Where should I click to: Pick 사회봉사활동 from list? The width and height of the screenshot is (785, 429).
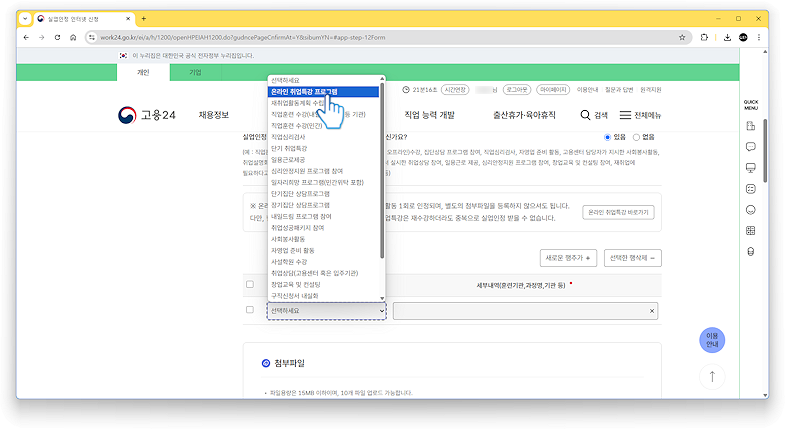pyautogui.click(x=323, y=239)
